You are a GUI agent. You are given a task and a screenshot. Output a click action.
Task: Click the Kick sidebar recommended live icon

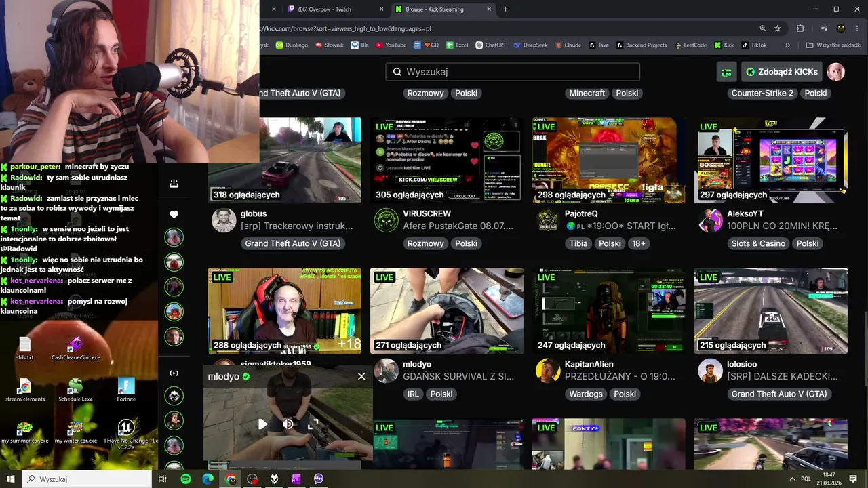174,373
